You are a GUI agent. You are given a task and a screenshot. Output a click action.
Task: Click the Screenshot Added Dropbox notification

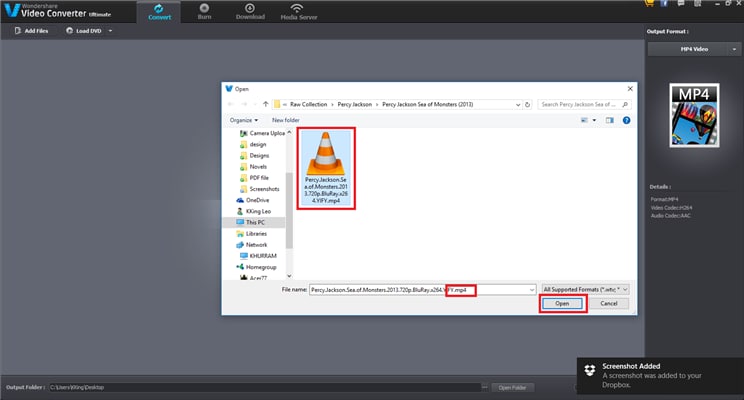660,375
